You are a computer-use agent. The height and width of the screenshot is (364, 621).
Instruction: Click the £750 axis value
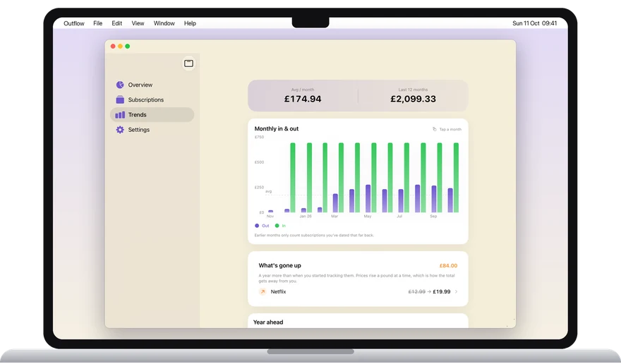(259, 137)
